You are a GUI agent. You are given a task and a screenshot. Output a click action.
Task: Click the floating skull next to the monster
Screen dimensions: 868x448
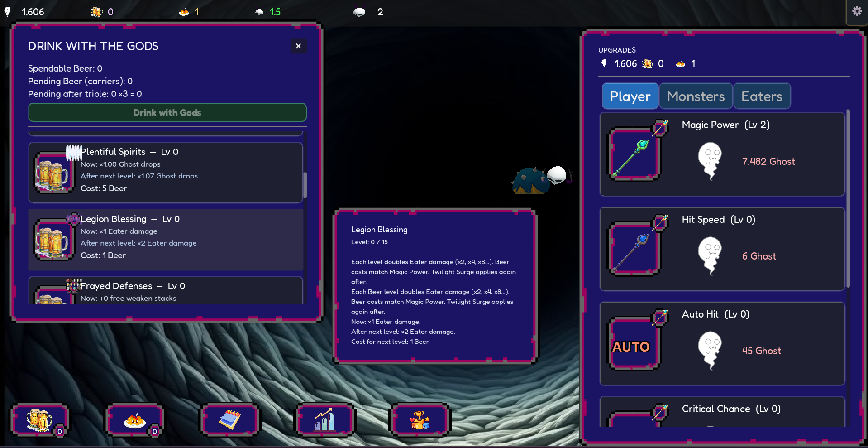(x=558, y=175)
